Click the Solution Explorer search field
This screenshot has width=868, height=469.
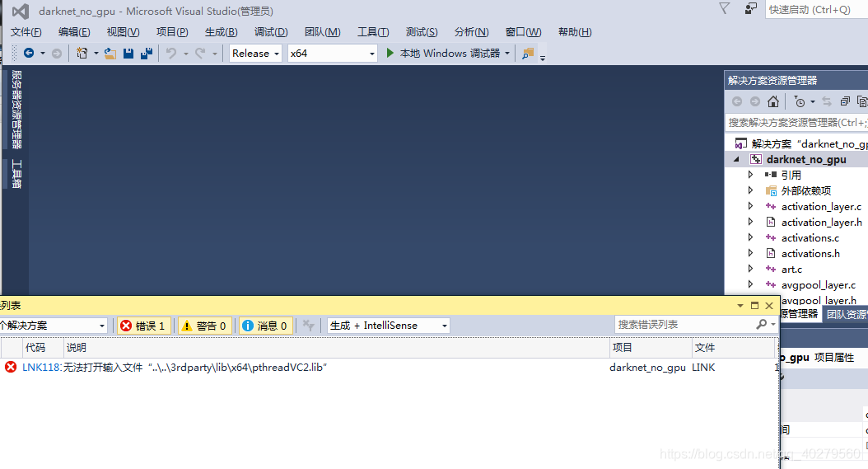pyautogui.click(x=796, y=123)
